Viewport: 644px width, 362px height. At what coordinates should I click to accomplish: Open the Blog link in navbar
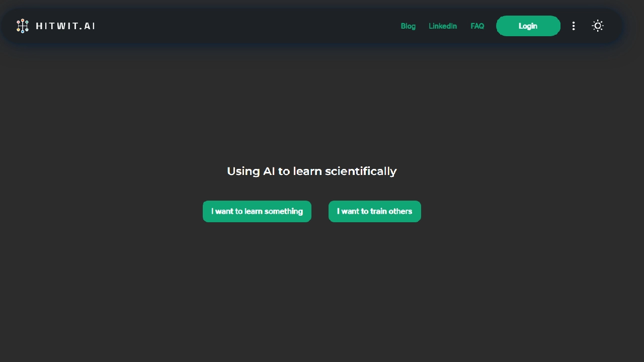[x=408, y=26]
